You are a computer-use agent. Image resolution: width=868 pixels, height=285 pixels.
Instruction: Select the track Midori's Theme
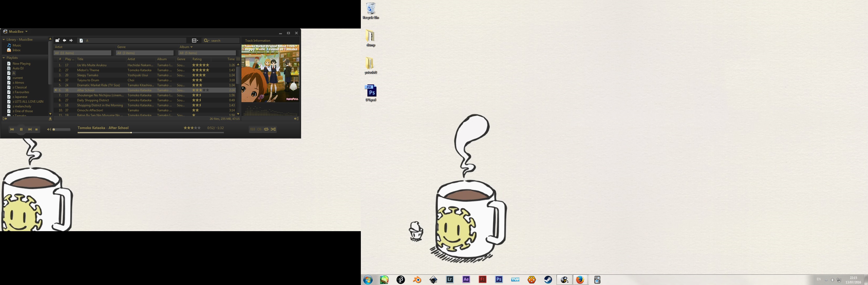pyautogui.click(x=88, y=70)
